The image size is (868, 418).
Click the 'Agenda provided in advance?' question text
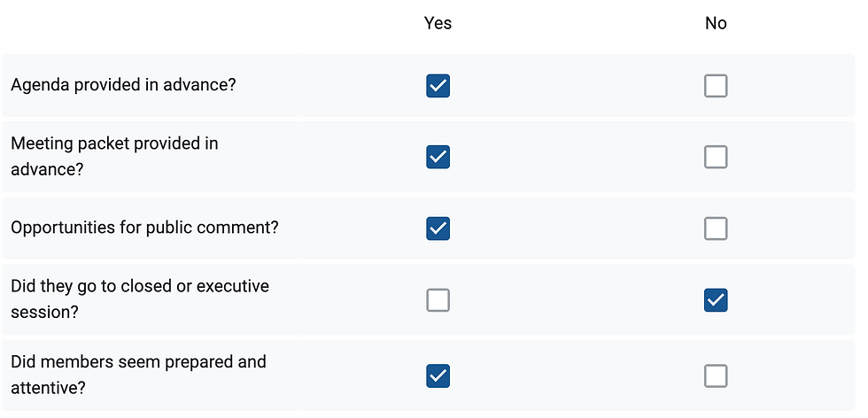[x=123, y=85]
